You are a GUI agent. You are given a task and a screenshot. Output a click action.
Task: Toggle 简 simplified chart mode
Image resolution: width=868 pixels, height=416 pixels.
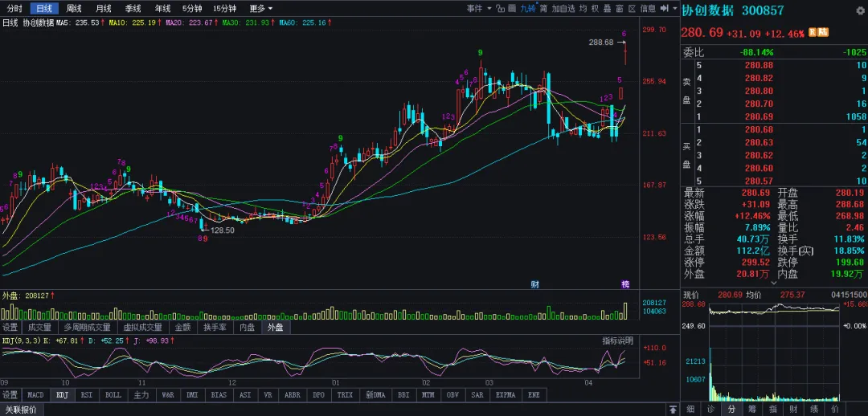[543, 8]
